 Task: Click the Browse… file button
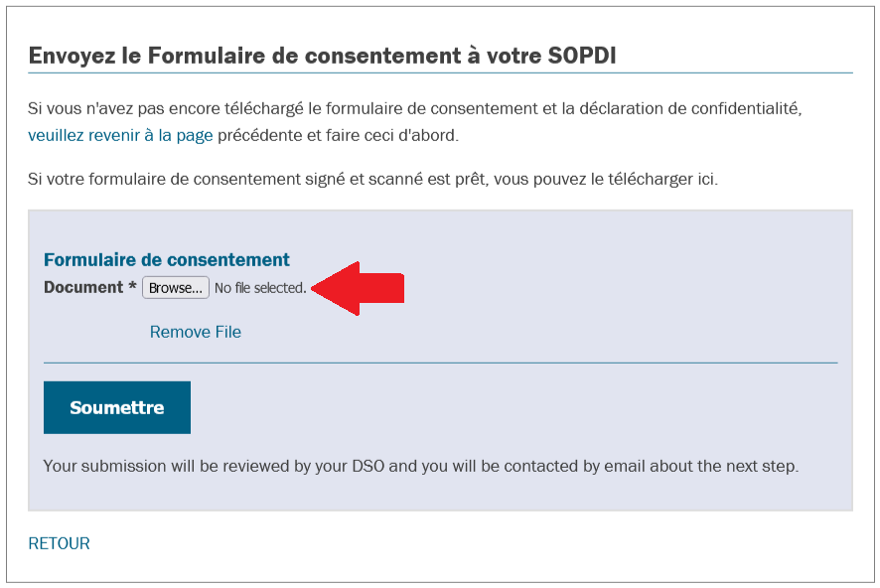(176, 288)
